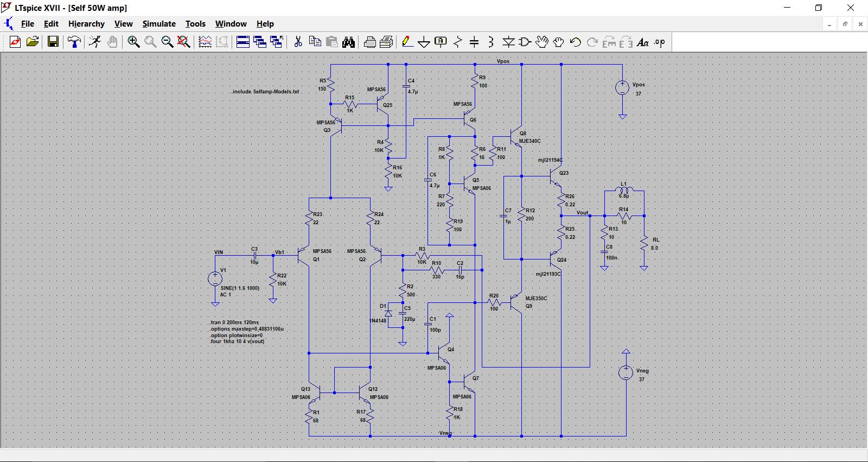Click the V1 voltage source symbol
This screenshot has width=868, height=462.
(215, 279)
